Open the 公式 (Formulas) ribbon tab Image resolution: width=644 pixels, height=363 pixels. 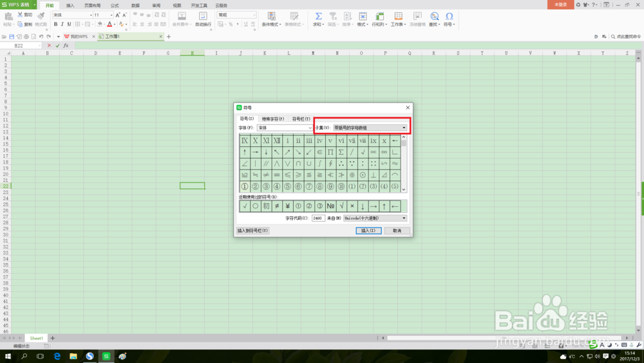click(115, 5)
